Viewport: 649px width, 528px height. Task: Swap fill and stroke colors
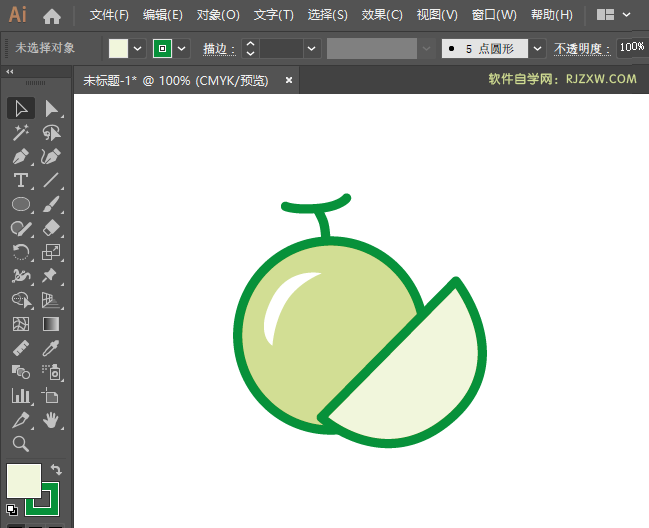57,469
